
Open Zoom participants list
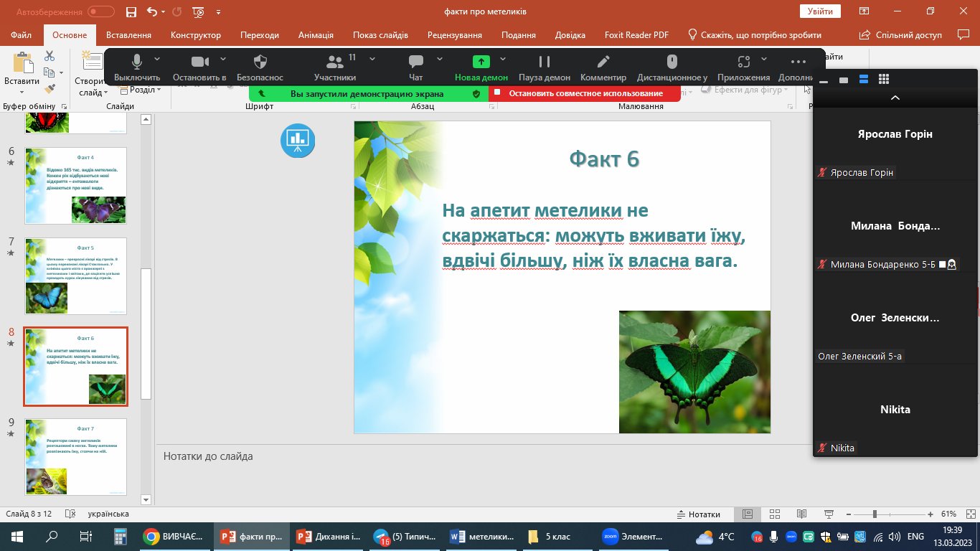(x=334, y=68)
